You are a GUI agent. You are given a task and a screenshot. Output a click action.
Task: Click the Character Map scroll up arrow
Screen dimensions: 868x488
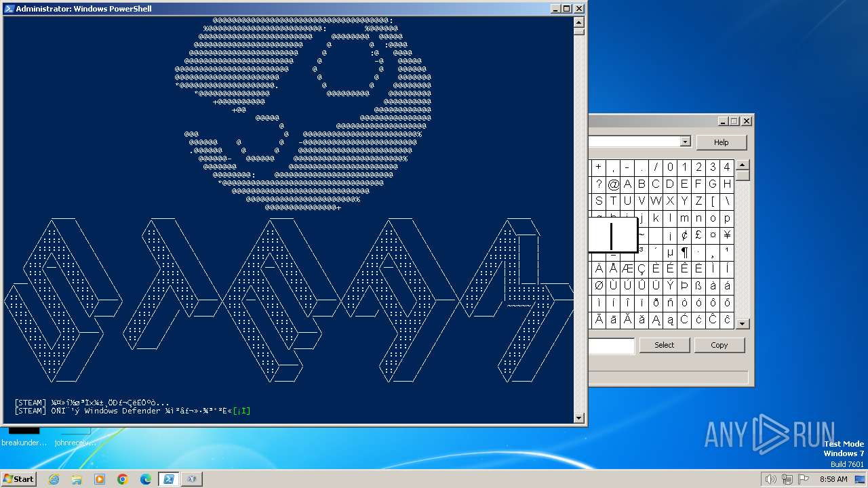click(743, 165)
